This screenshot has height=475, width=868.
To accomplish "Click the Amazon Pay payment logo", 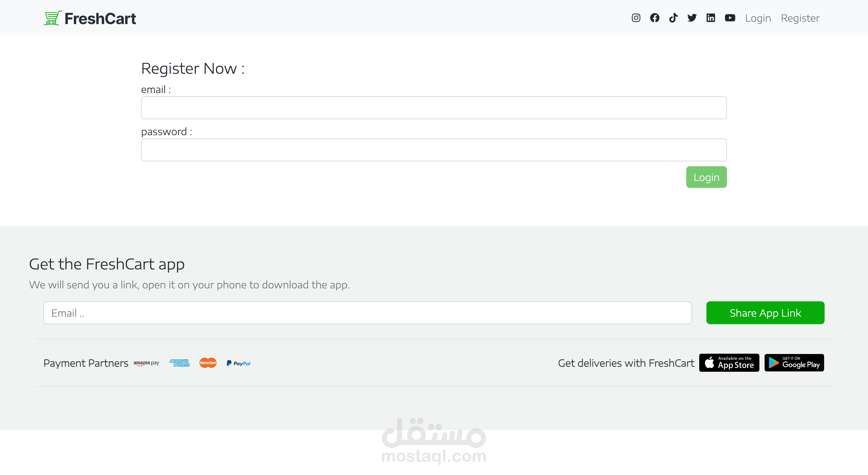I will tap(146, 363).
